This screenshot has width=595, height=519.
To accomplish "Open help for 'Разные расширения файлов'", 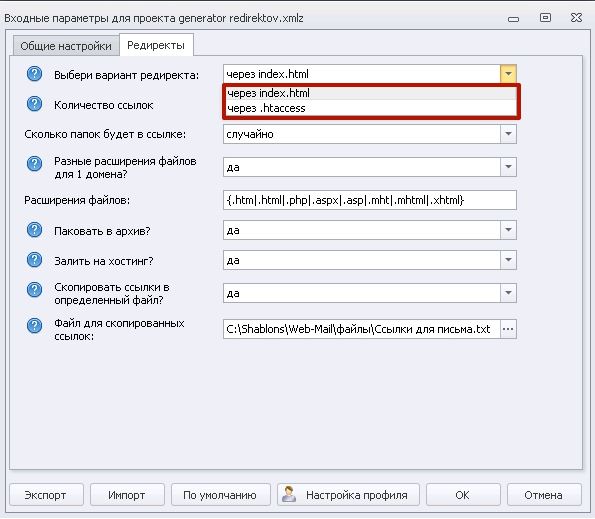I will [x=35, y=164].
